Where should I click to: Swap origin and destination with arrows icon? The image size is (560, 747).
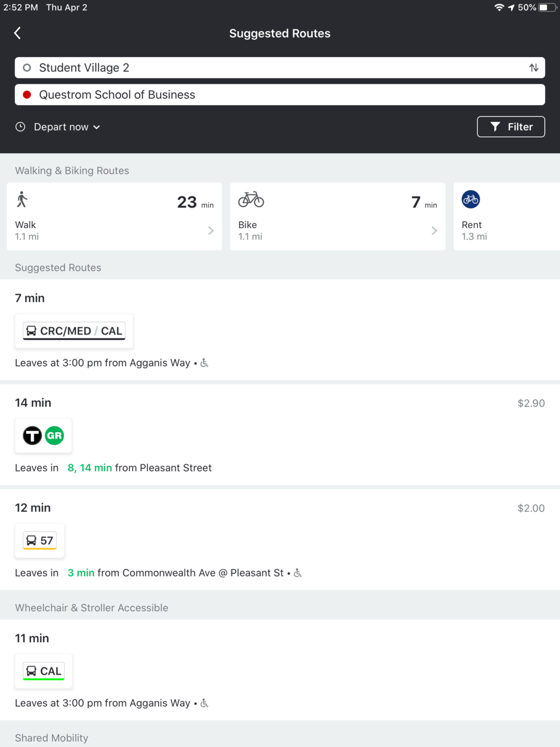tap(534, 68)
